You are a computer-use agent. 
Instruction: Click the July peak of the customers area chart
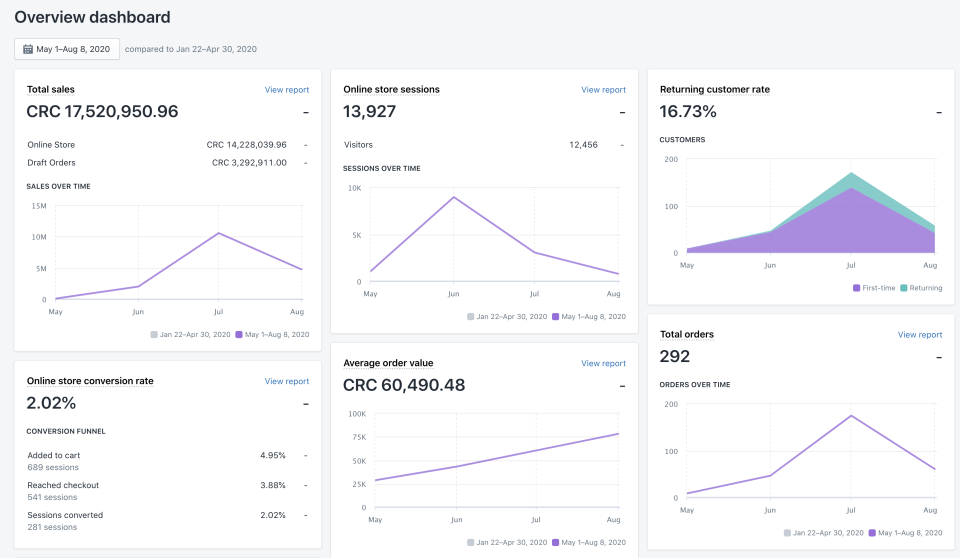pos(851,173)
